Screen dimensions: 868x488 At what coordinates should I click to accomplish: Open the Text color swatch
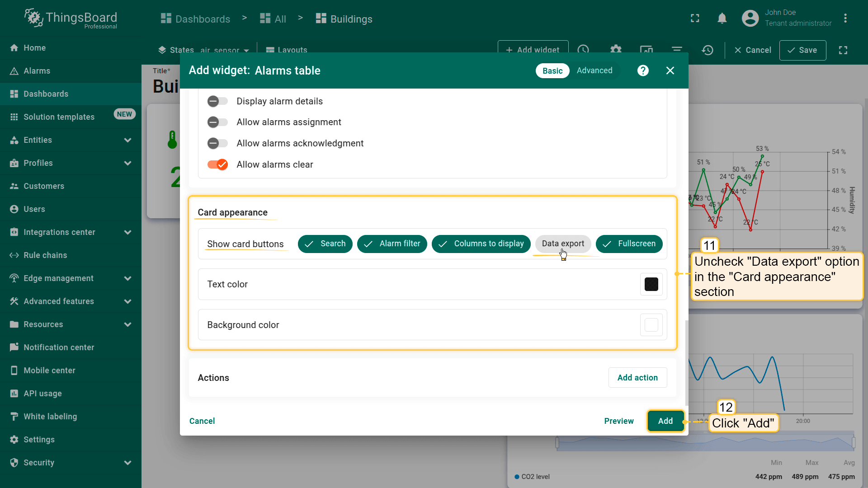(x=651, y=284)
